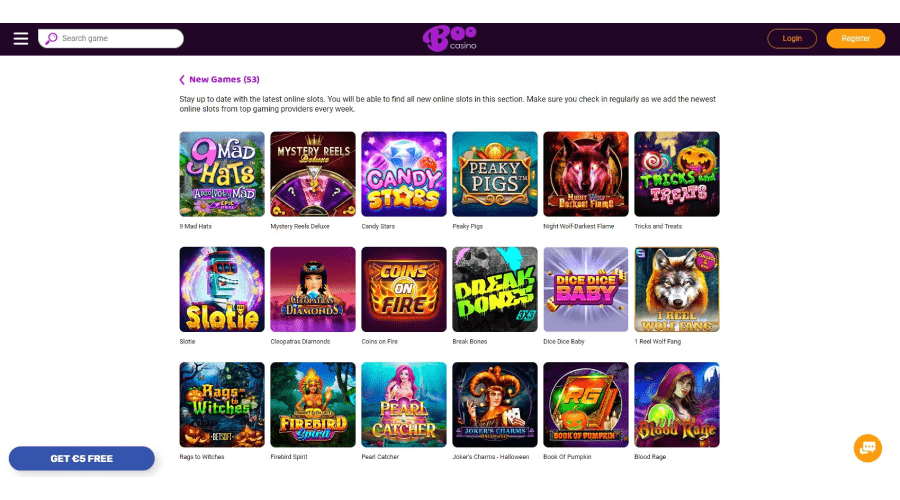The height and width of the screenshot is (500, 900).
Task: Click the Login button
Action: pos(792,38)
